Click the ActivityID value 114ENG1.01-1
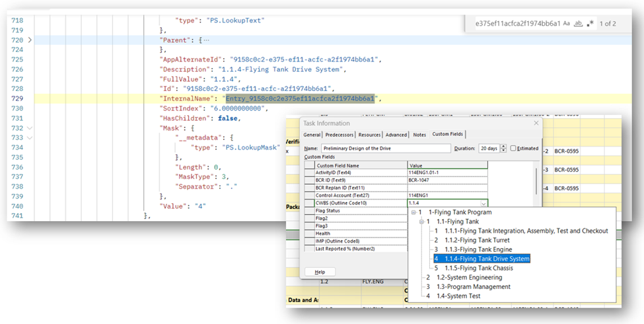 tap(447, 173)
